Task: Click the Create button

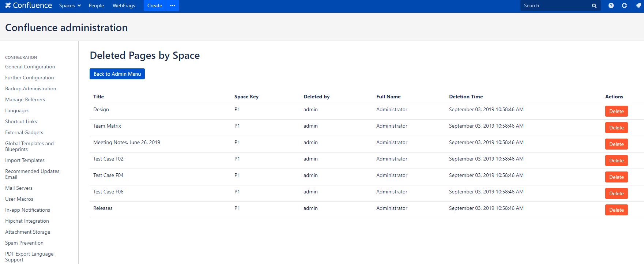Action: pos(155,5)
